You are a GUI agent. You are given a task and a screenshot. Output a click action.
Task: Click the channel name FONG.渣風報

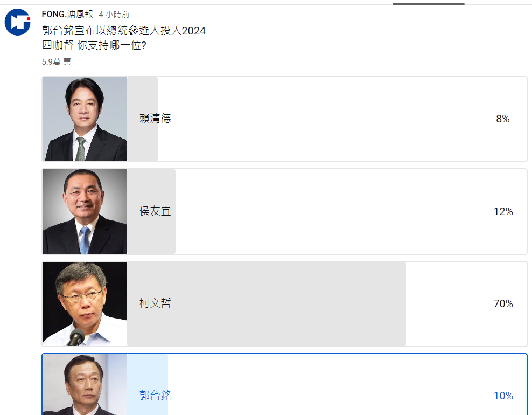pyautogui.click(x=66, y=15)
